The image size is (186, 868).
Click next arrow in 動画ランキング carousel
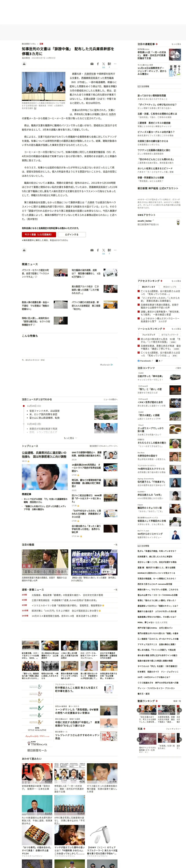pyautogui.click(x=180, y=710)
